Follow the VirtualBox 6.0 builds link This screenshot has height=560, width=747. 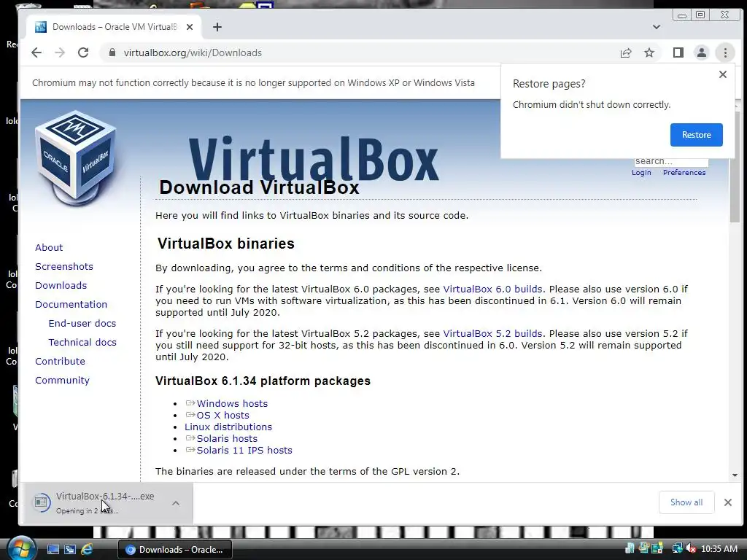pos(492,289)
